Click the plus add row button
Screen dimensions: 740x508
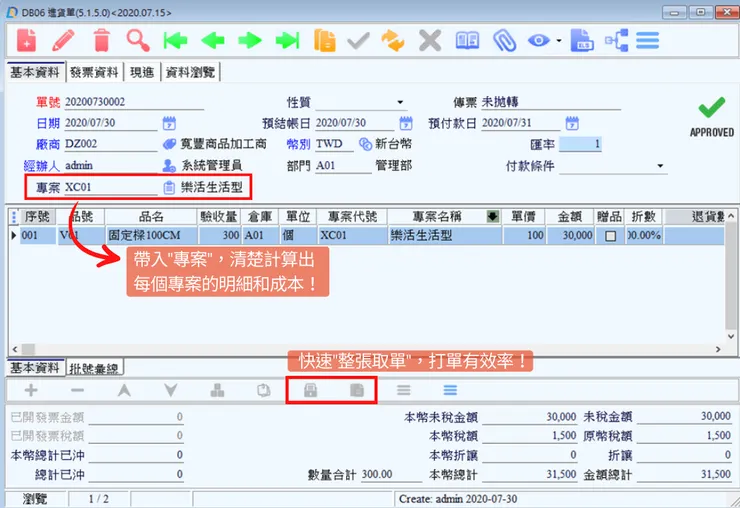[31, 390]
